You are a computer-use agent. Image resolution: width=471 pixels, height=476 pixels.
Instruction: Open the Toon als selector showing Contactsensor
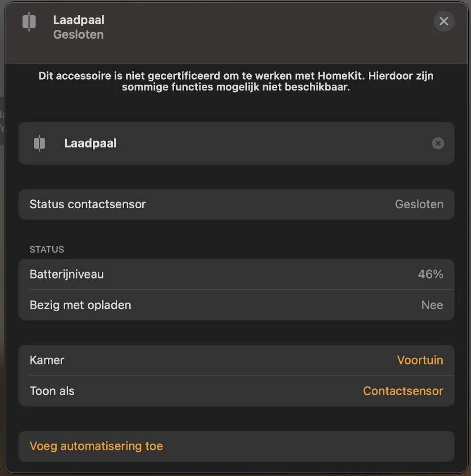(x=403, y=391)
